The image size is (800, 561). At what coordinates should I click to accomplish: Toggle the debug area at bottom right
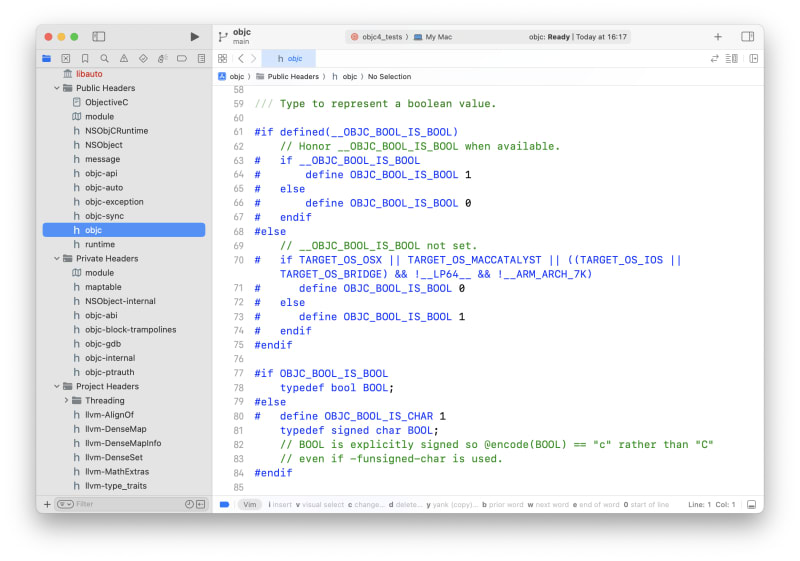pyautogui.click(x=752, y=505)
